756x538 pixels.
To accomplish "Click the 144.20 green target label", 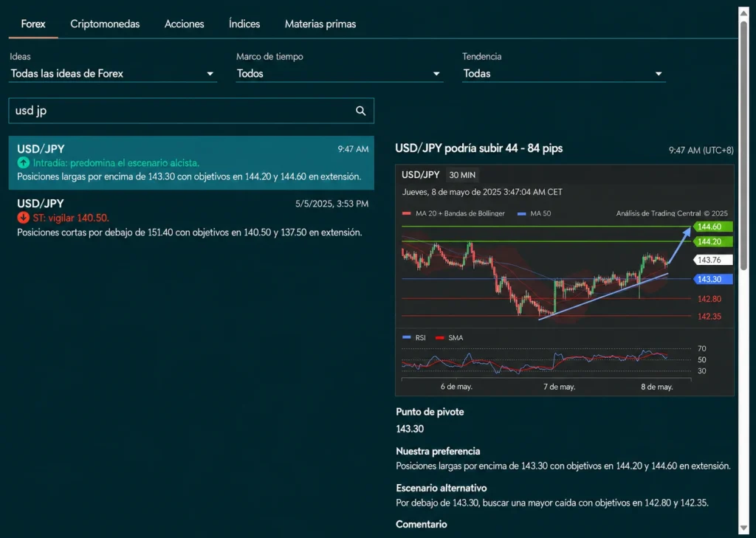I will (712, 241).
